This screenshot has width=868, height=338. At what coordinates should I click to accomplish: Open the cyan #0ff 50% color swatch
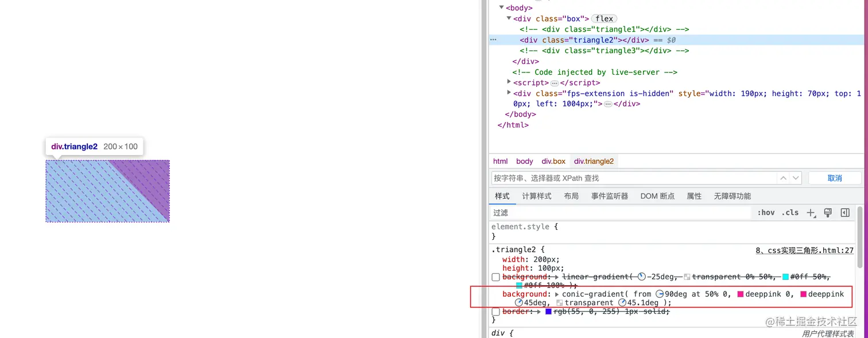coord(786,276)
